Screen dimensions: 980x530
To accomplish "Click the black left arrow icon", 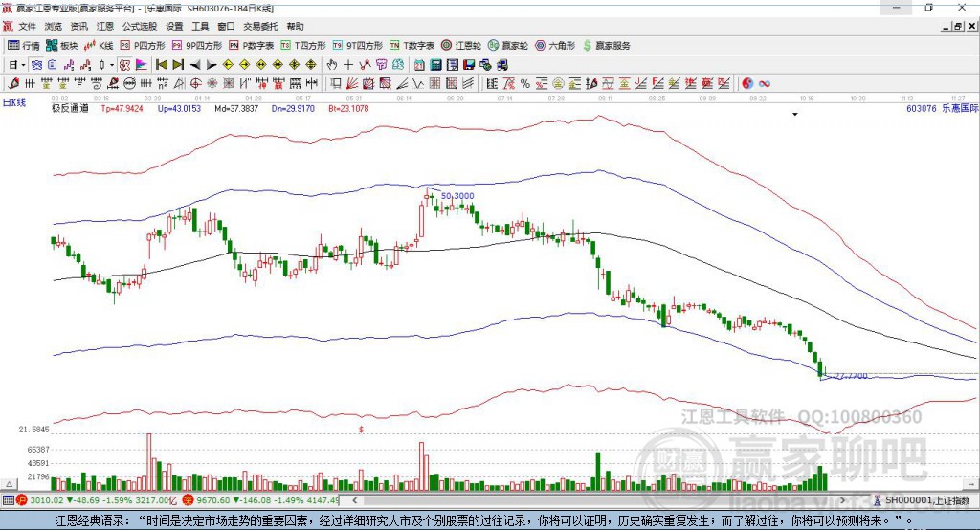I will 195,65.
